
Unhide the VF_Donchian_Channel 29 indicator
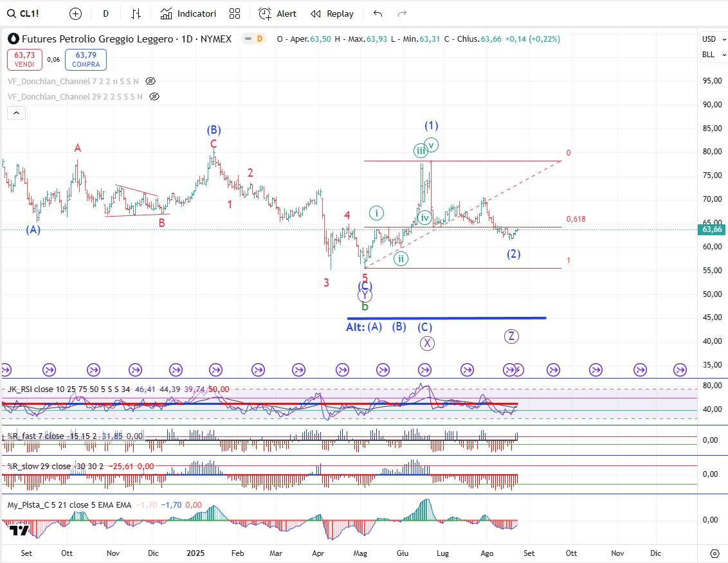pos(154,97)
